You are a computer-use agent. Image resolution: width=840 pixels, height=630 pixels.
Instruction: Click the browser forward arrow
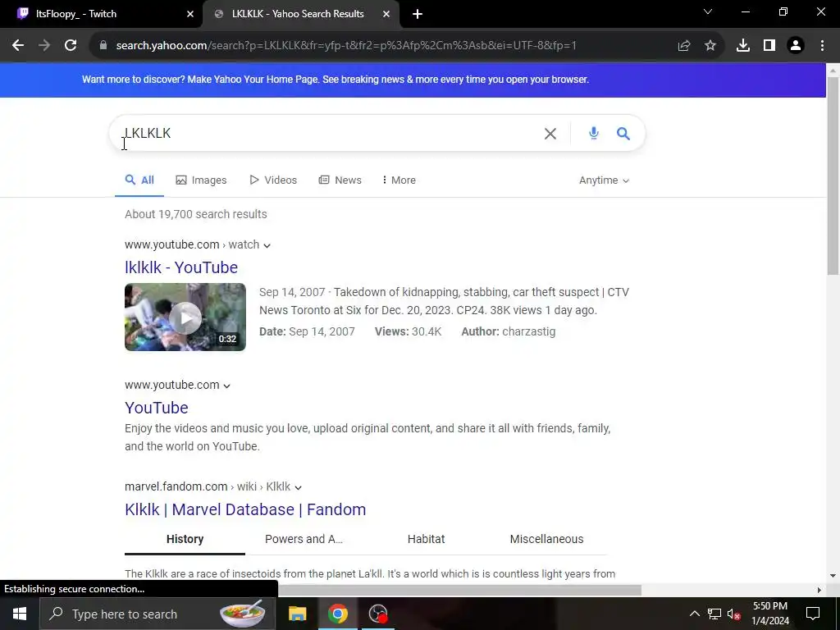(x=44, y=46)
